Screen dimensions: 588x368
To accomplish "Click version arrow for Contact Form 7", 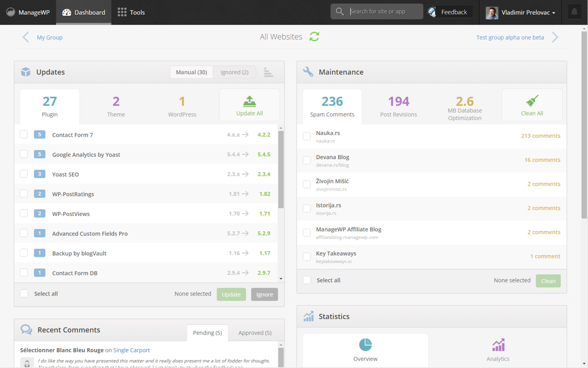I will click(245, 135).
